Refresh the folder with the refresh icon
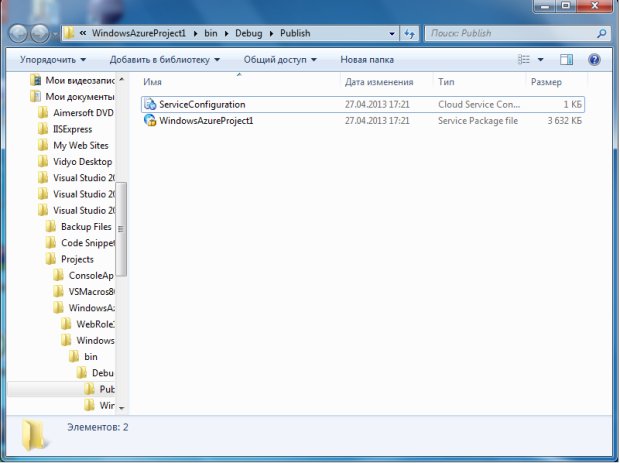This screenshot has height=463, width=620. (409, 34)
